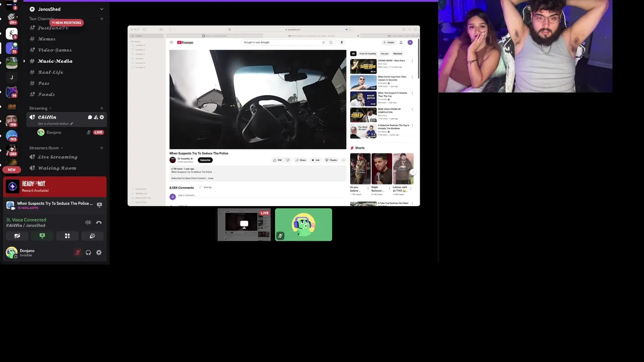
Task: Select the 'From Dr Insanity' filter chip
Action: [x=368, y=54]
